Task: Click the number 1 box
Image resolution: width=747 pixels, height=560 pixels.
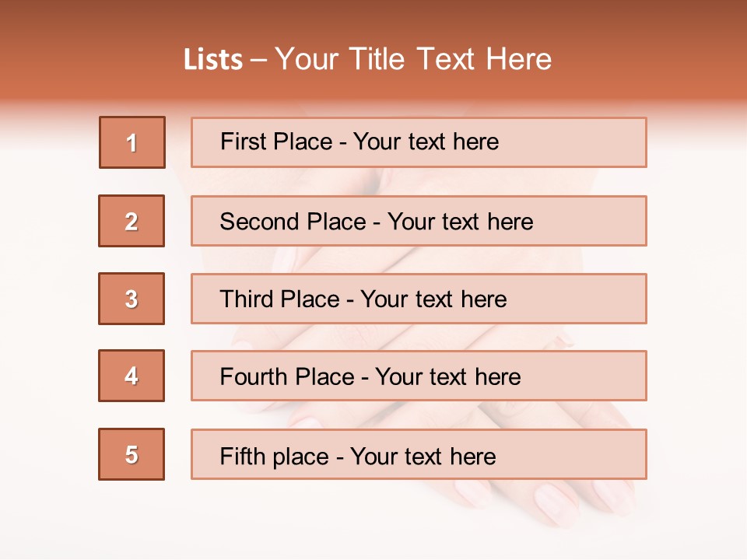Action: coord(132,142)
